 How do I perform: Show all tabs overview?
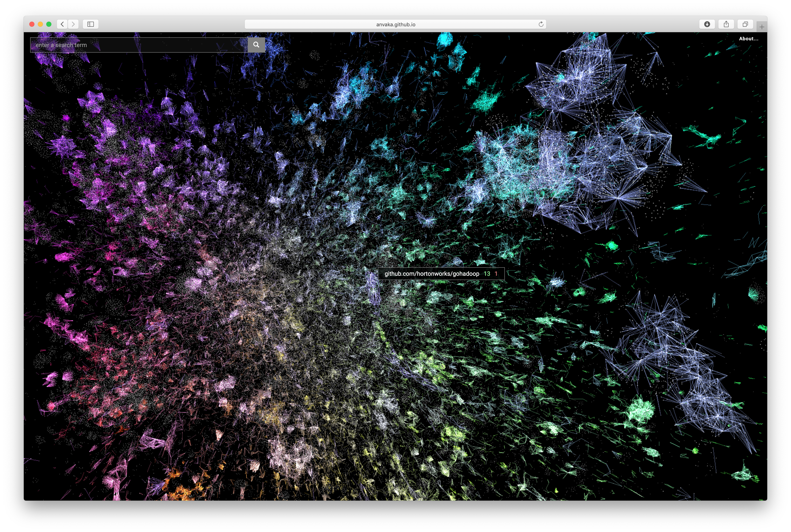click(745, 24)
